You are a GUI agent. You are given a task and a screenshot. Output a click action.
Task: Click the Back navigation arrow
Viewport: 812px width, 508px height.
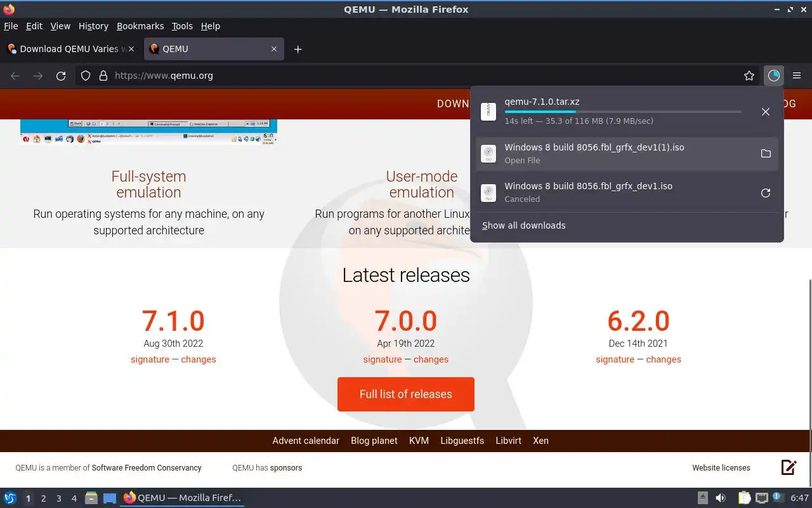point(15,76)
